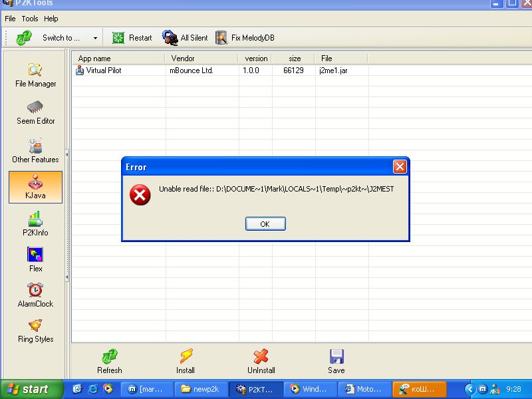Sort by the Vendor column header
532x399 pixels.
click(201, 59)
